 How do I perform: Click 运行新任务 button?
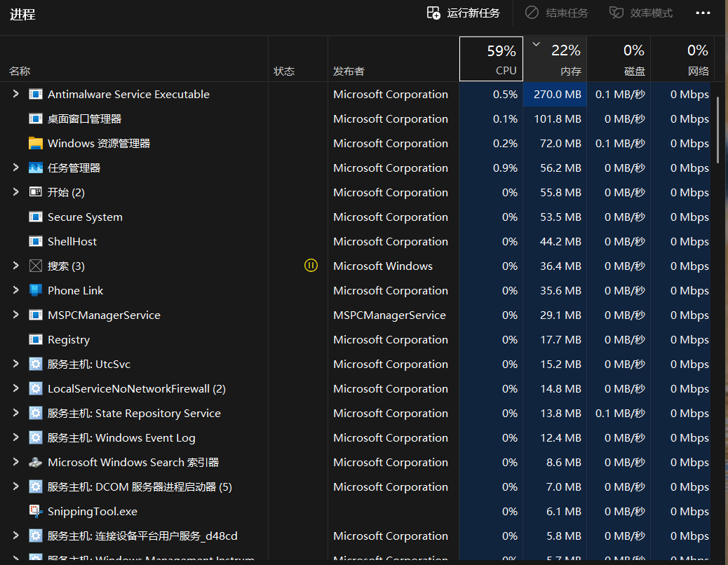click(464, 13)
